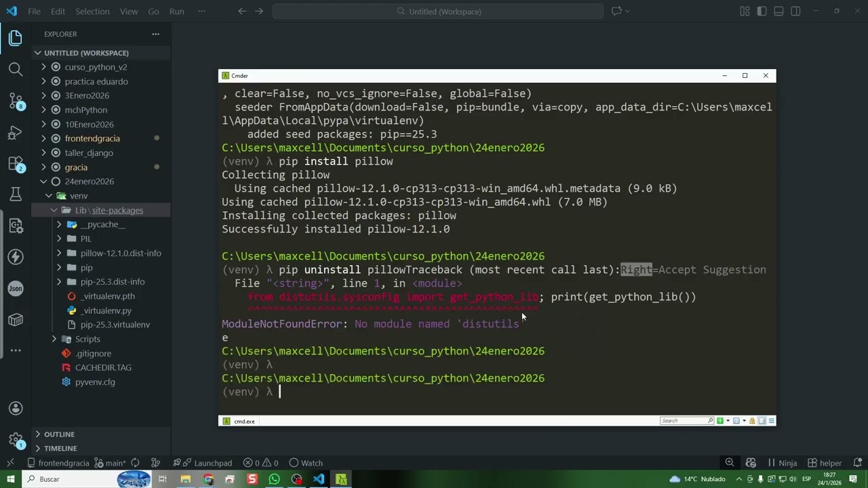Viewport: 868px width, 488px height.
Task: Open the Cmder hamburger settings menu
Action: pyautogui.click(x=770, y=421)
